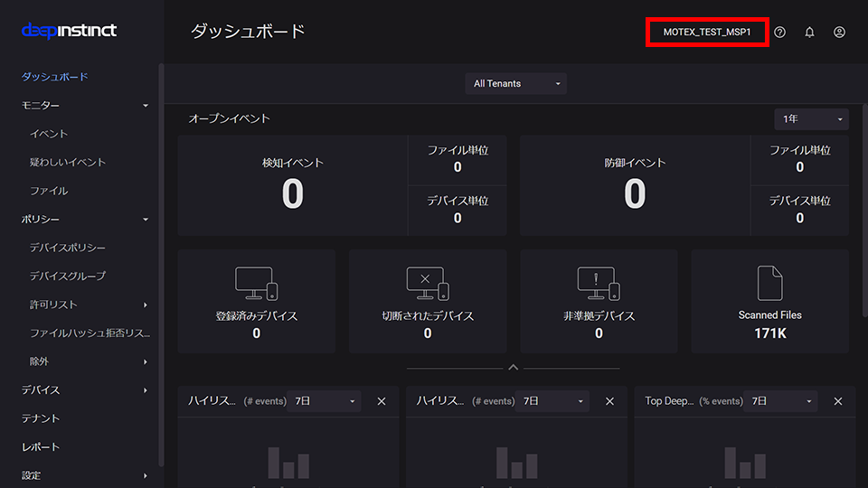Click the 切断されたデバイス label
This screenshot has height=488, width=868.
click(428, 316)
